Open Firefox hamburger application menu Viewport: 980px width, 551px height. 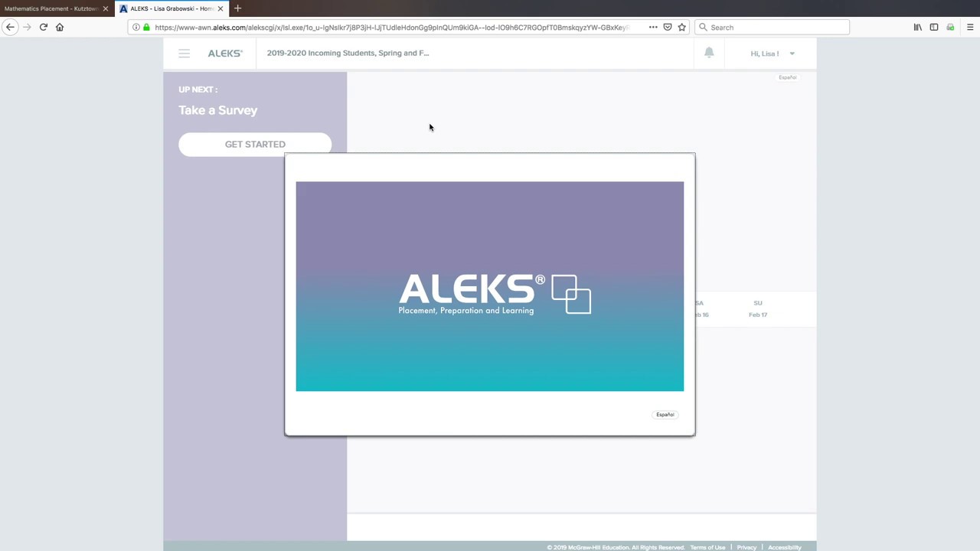(970, 27)
